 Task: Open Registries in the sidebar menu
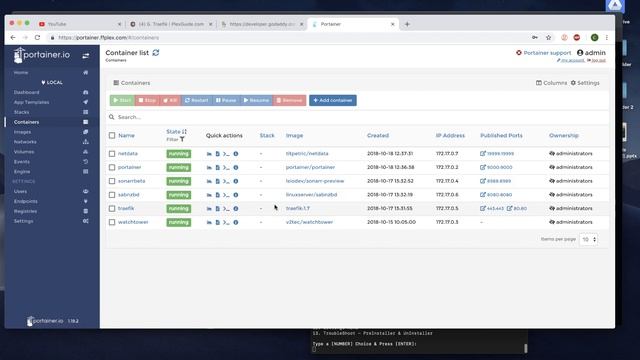pos(25,211)
